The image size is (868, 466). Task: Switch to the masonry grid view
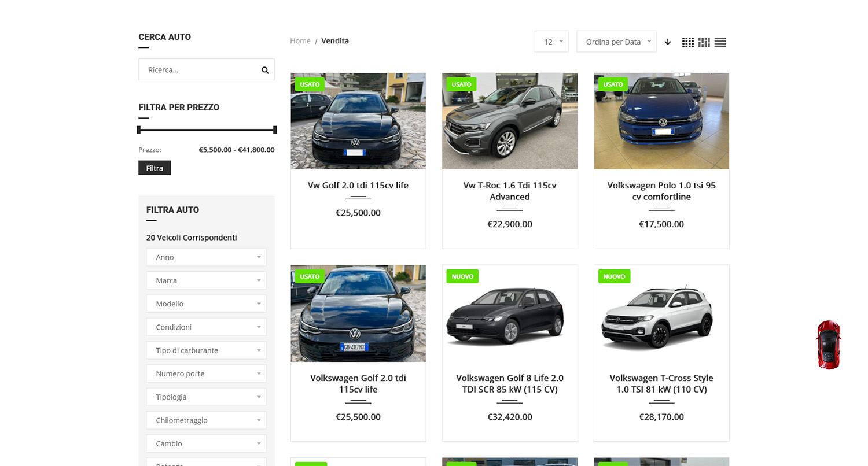click(x=704, y=42)
